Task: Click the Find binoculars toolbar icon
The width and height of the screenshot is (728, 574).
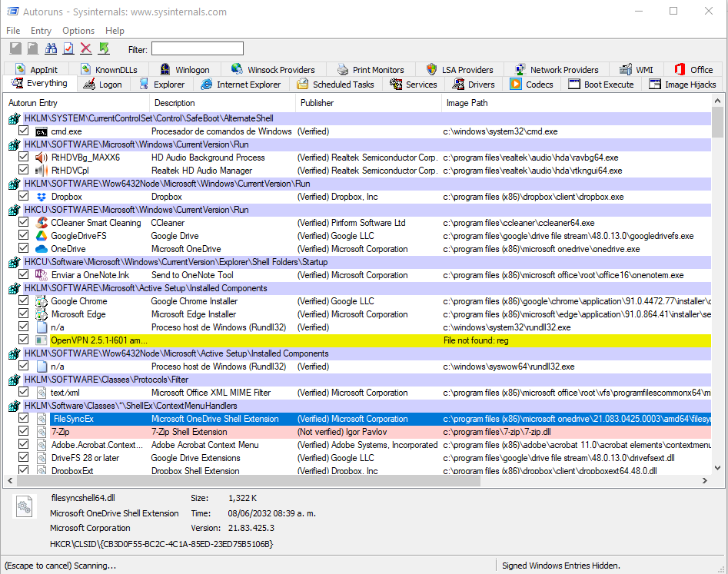Action: click(51, 49)
